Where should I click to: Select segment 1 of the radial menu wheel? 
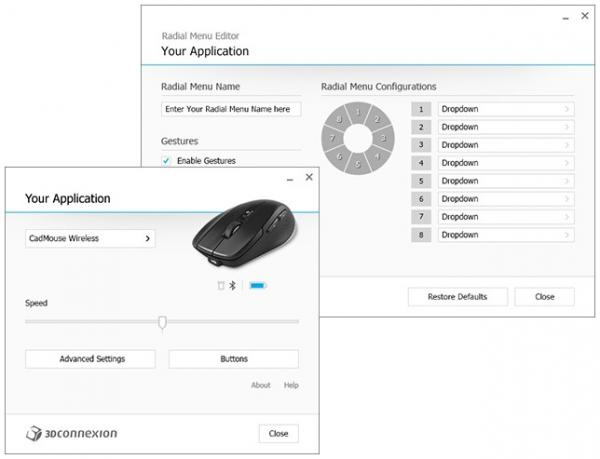point(358,114)
